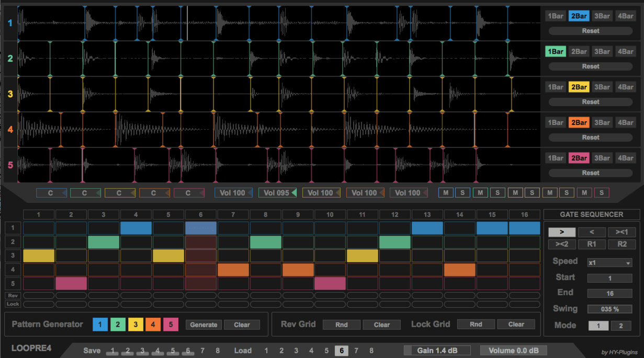Open track 1 blue 'C' pitch selector
This screenshot has width=644, height=358.
pos(51,193)
